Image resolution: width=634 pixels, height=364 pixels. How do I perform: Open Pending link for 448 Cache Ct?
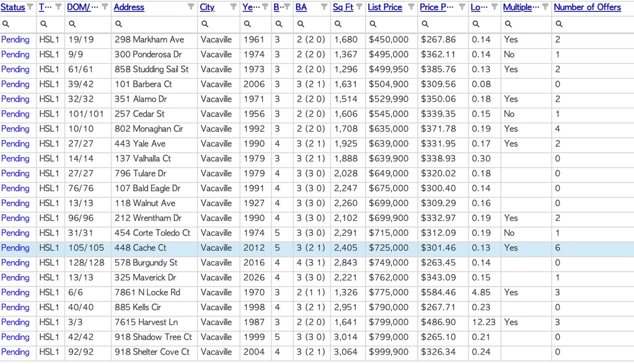tap(15, 248)
